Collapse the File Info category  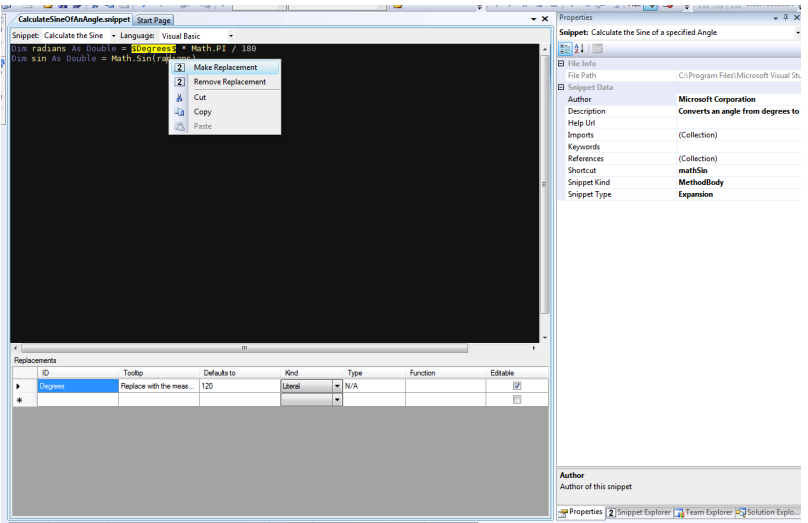click(x=561, y=63)
